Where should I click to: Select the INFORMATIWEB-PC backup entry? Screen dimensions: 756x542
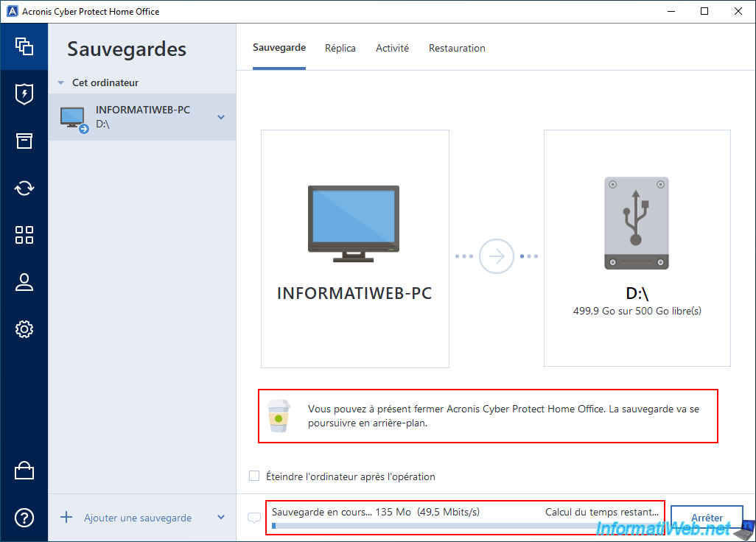[x=142, y=117]
